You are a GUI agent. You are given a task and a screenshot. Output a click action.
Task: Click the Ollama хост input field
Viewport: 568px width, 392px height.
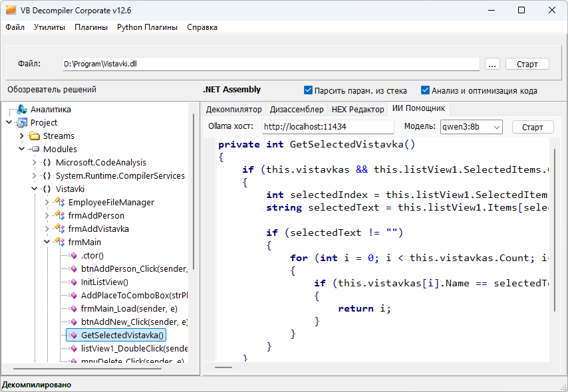click(328, 127)
